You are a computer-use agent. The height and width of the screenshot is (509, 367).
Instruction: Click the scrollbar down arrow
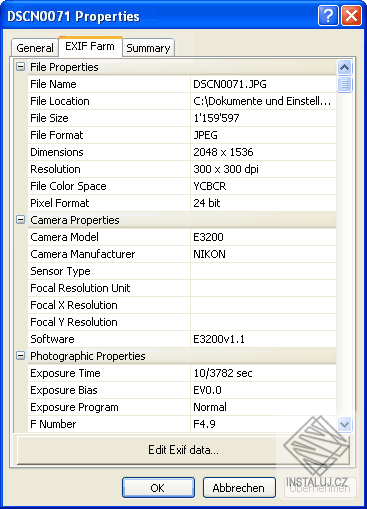344,424
